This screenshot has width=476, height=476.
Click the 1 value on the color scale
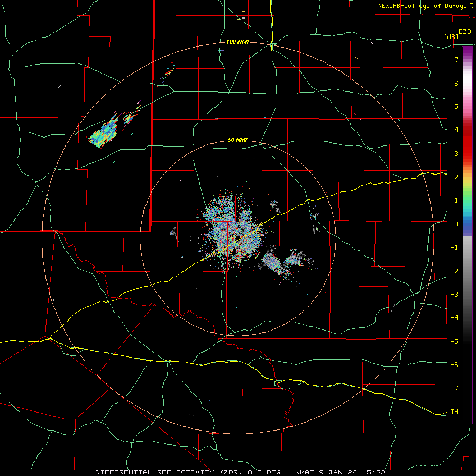pyautogui.click(x=456, y=200)
